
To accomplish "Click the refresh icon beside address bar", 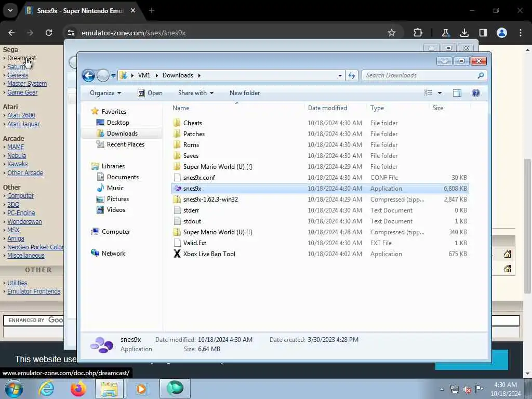I will [x=352, y=76].
